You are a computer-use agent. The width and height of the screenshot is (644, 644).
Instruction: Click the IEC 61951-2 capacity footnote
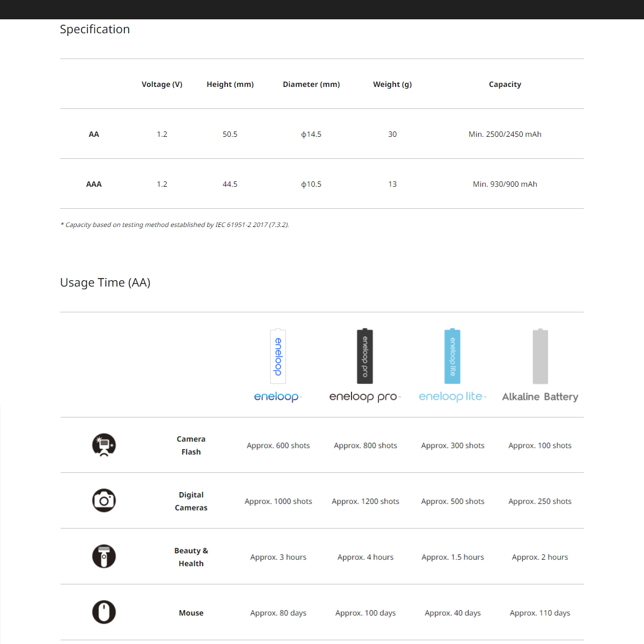tap(175, 225)
